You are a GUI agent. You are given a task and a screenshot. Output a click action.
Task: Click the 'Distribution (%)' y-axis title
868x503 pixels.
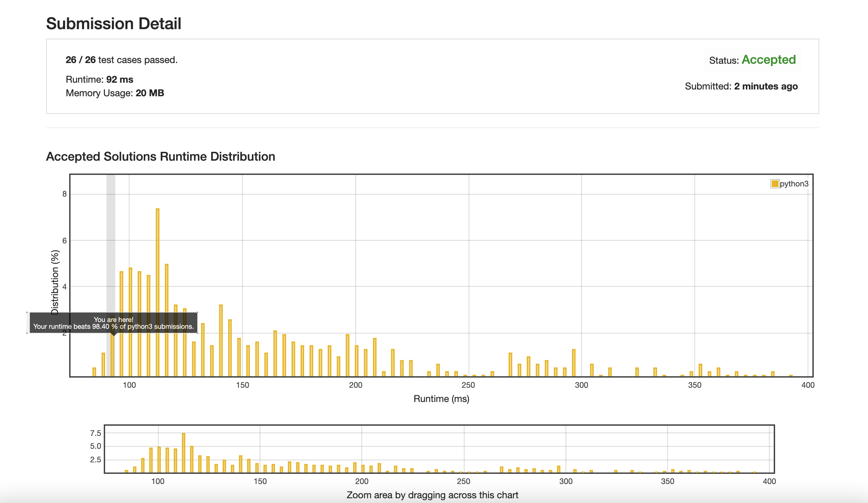coord(55,282)
